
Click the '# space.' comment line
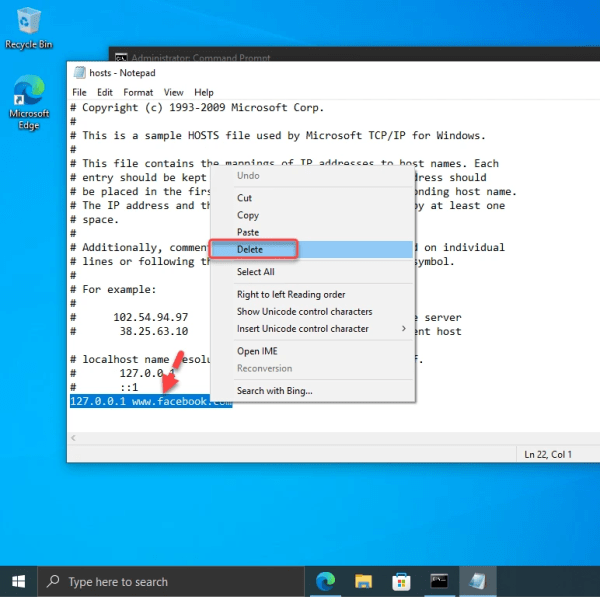[95, 220]
